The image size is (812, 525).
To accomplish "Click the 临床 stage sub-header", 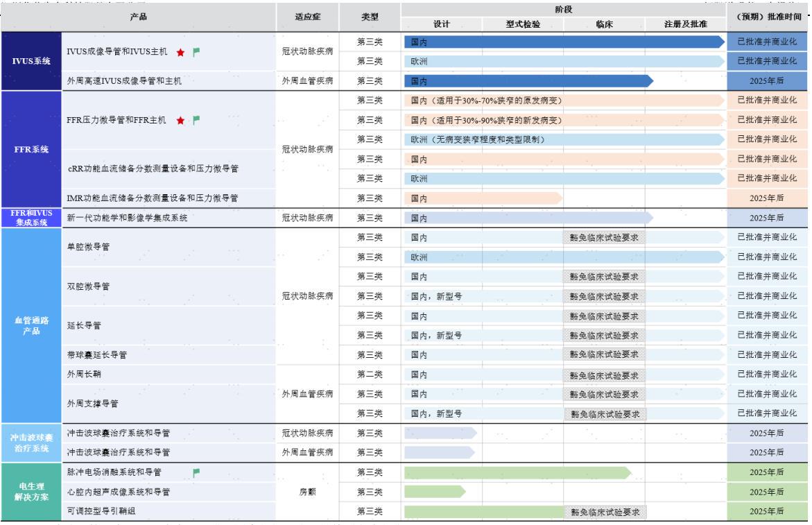I will 605,24.
